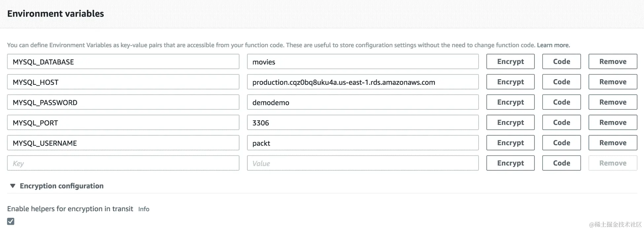This screenshot has height=230, width=644.
Task: Click Code button for MYSQL_PASSWORD row
Action: click(x=561, y=102)
